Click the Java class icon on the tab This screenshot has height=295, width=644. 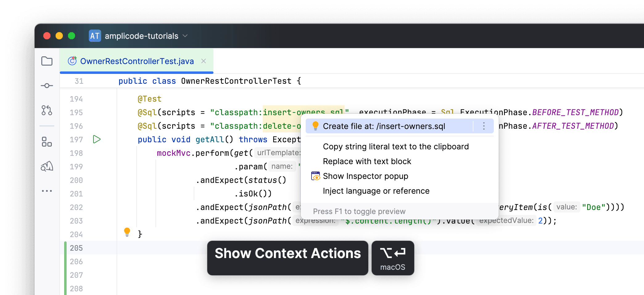coord(72,61)
